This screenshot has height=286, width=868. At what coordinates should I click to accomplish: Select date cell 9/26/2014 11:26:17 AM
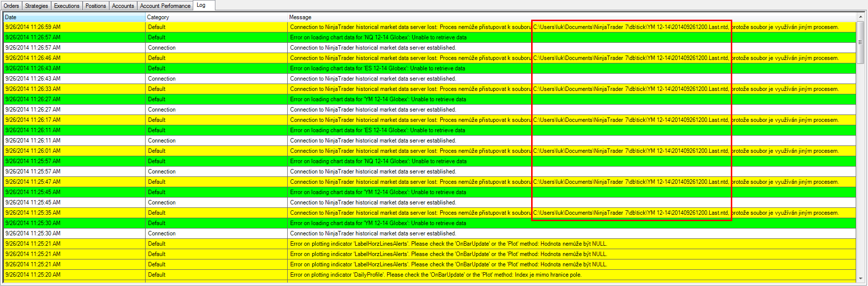[x=74, y=120]
